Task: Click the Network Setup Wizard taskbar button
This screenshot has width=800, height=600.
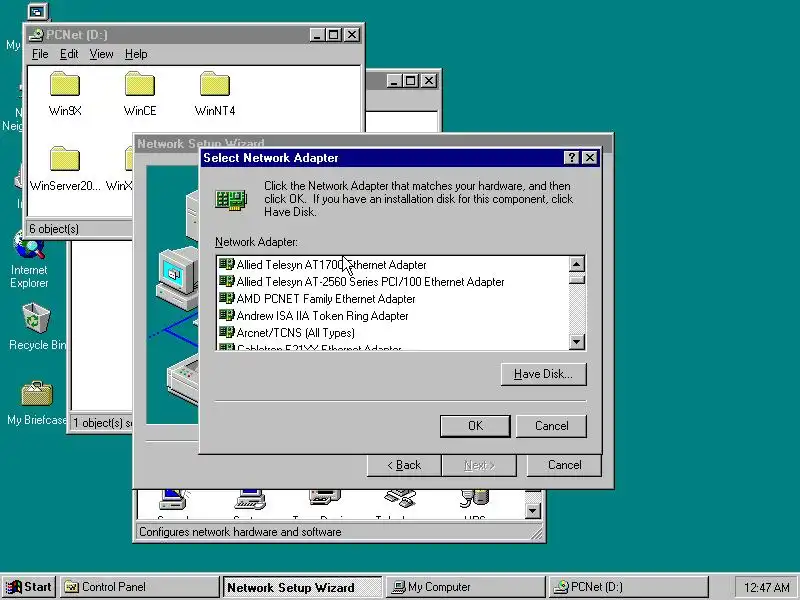Action: (x=302, y=587)
